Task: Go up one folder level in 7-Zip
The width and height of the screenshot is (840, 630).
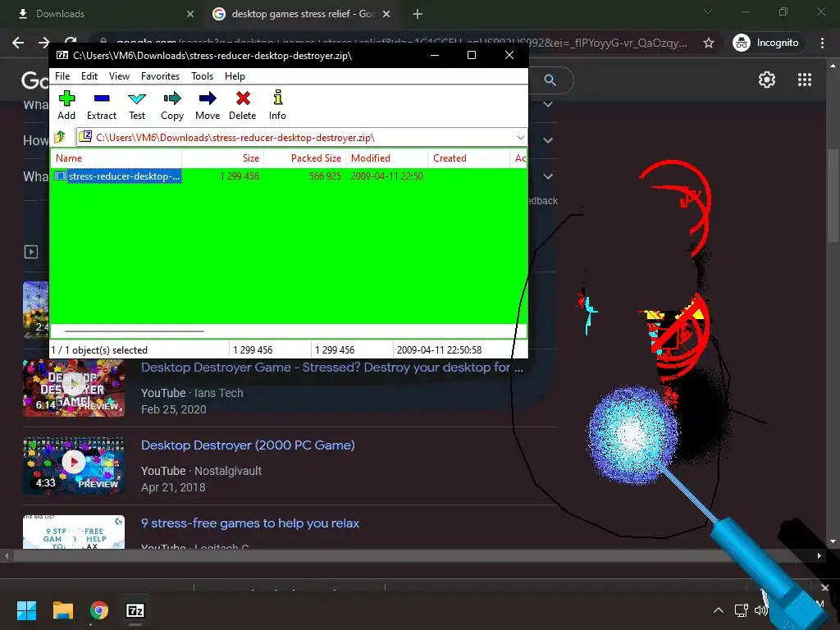Action: (x=60, y=137)
